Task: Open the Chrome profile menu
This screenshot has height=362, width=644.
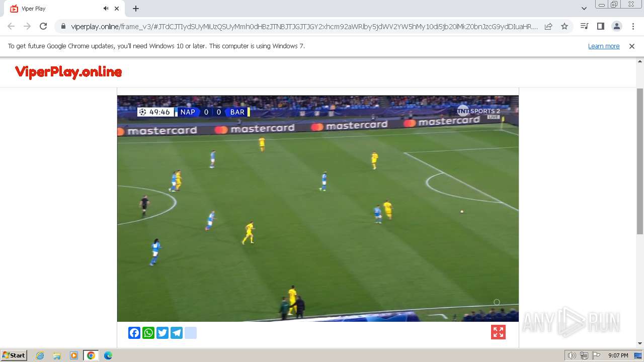Action: click(616, 26)
